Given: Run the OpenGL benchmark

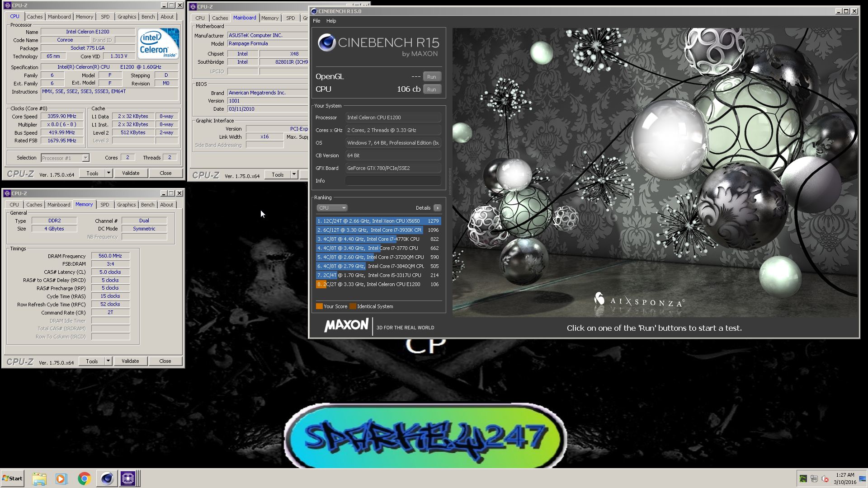Looking at the screenshot, I should (432, 77).
